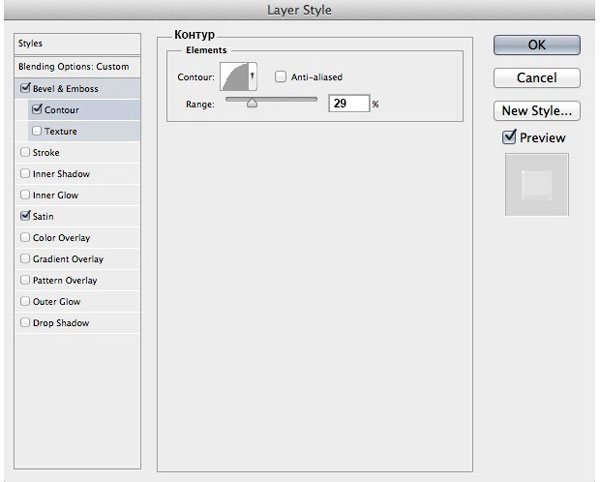
Task: Click the Range percentage input field
Action: [349, 103]
